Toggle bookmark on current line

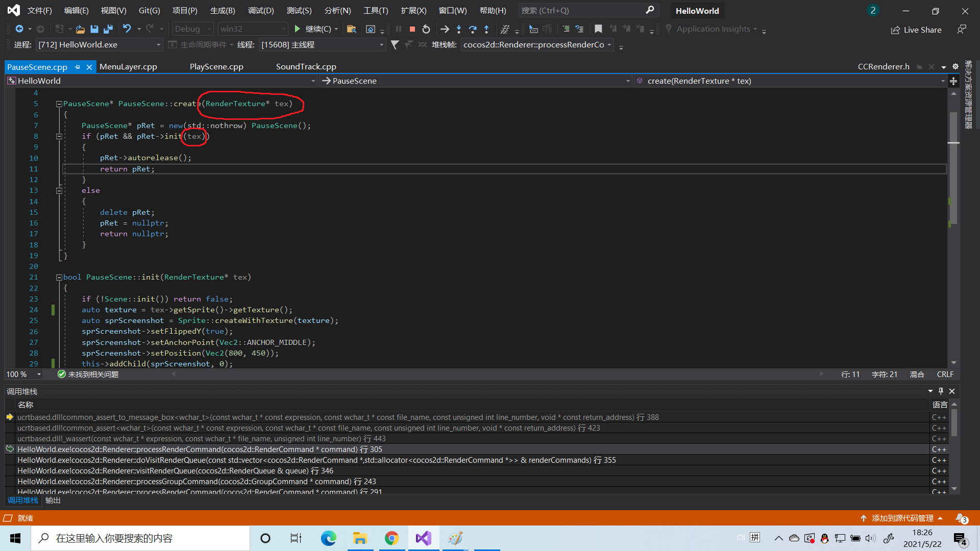pos(598,29)
